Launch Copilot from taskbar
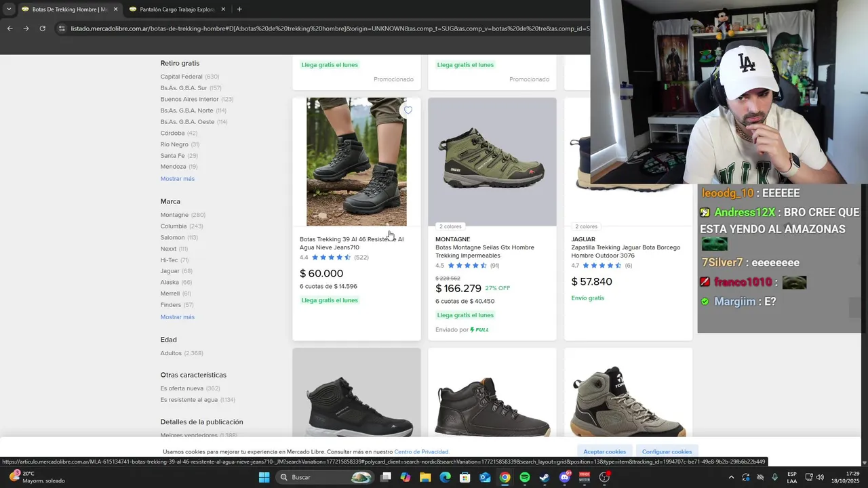868x488 pixels. pos(406,477)
